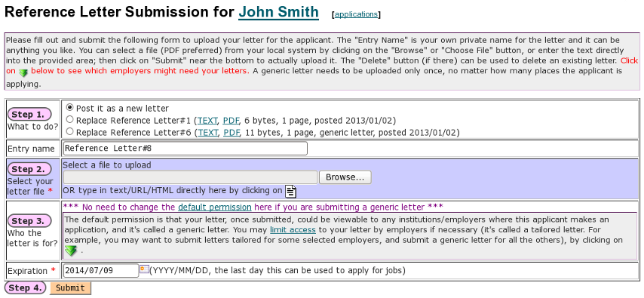Viewport: 644px width, 298px height.
Task: Click the text-entry document icon in Step 2
Action: point(291,191)
